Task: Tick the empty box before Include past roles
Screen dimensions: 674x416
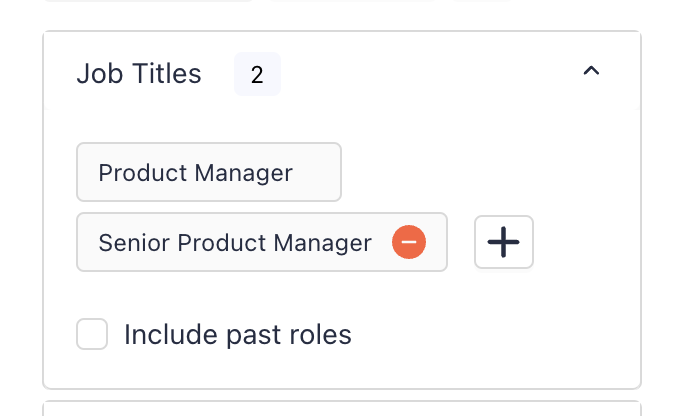Action: pos(92,334)
